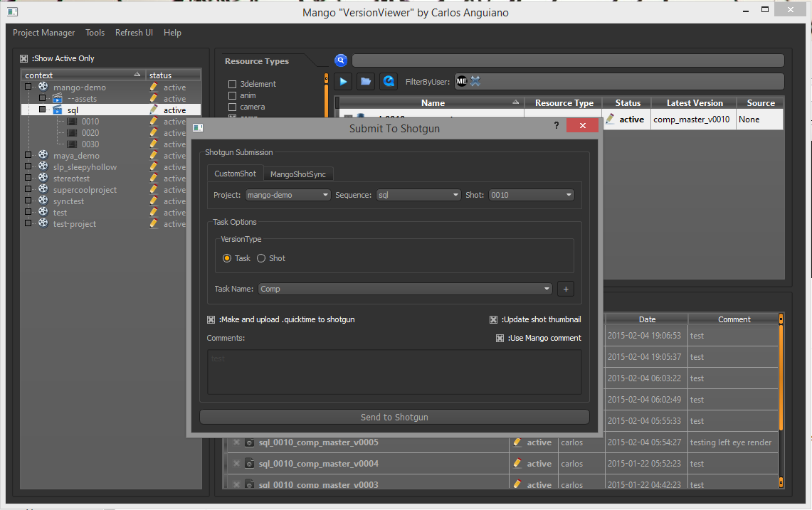The height and width of the screenshot is (510, 812).
Task: Open the Shot dropdown 0010
Action: (x=532, y=195)
